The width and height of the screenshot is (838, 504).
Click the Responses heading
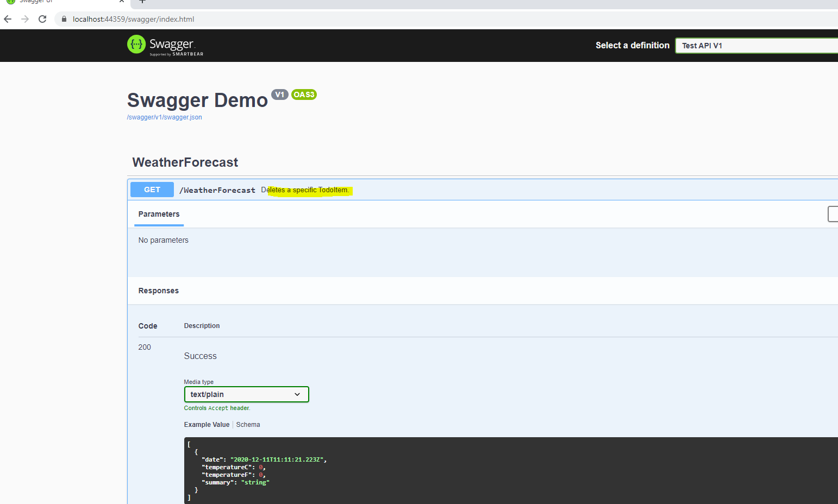[158, 291]
